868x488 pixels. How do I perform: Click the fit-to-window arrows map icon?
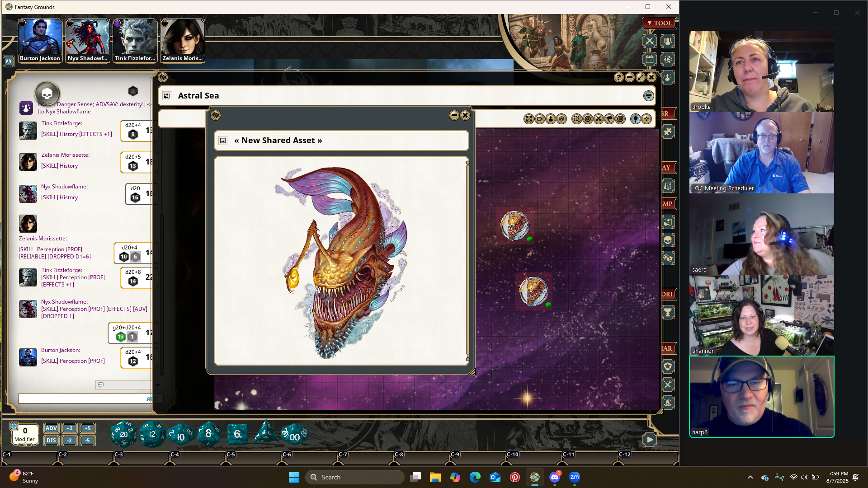tap(528, 119)
